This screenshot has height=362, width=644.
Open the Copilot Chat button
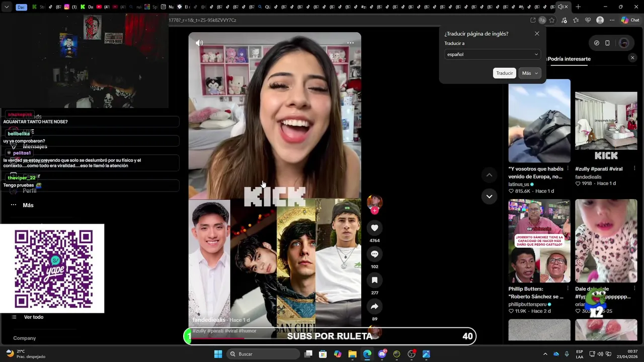click(x=630, y=20)
